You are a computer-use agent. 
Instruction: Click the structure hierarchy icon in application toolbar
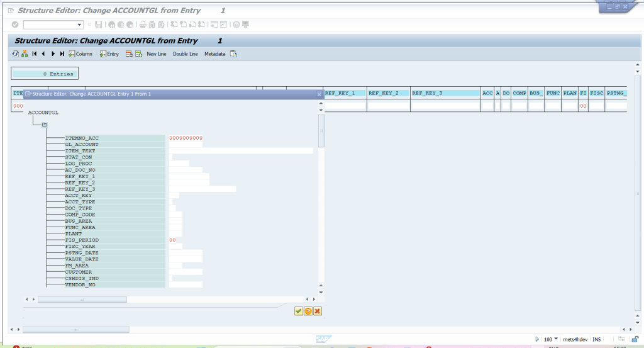pos(25,54)
